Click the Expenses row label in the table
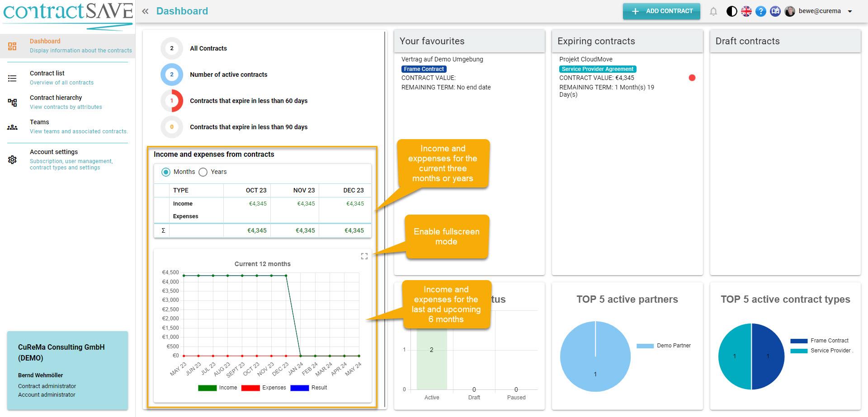This screenshot has height=417, width=868. [x=185, y=216]
